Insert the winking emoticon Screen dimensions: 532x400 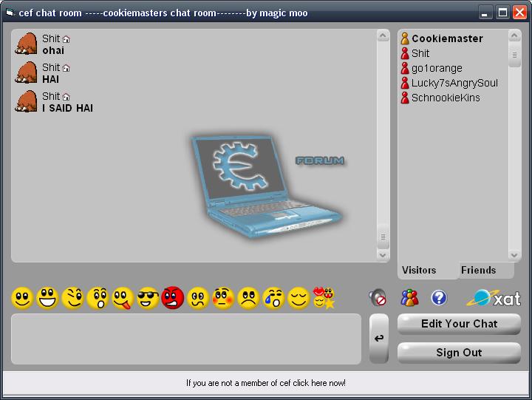72,299
